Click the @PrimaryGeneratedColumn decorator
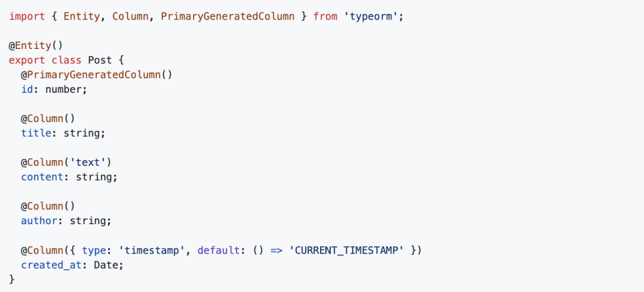 [96, 75]
